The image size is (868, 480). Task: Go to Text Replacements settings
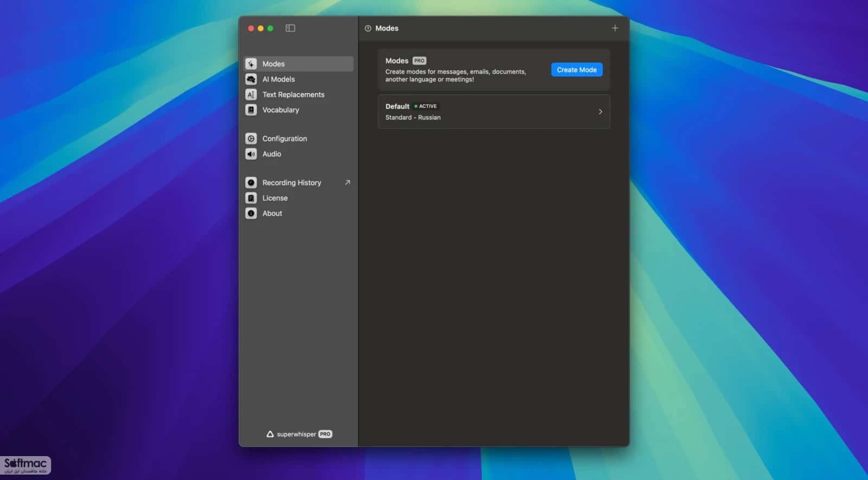click(x=299, y=94)
